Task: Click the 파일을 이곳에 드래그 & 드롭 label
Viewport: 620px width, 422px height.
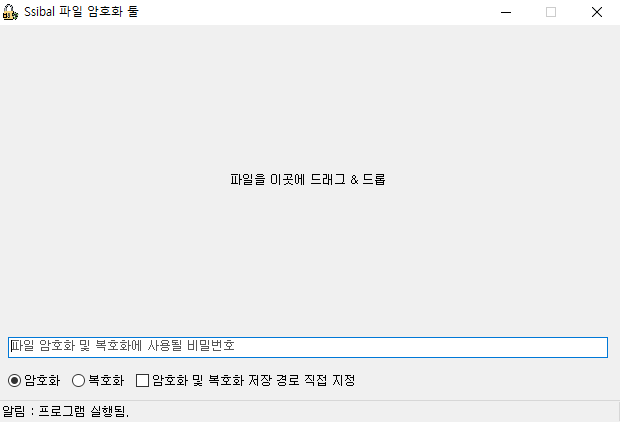Action: tap(308, 180)
